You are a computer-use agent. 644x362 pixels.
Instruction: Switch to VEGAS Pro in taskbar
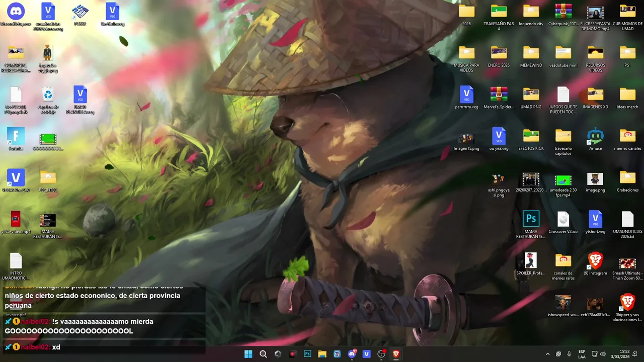coord(366,354)
